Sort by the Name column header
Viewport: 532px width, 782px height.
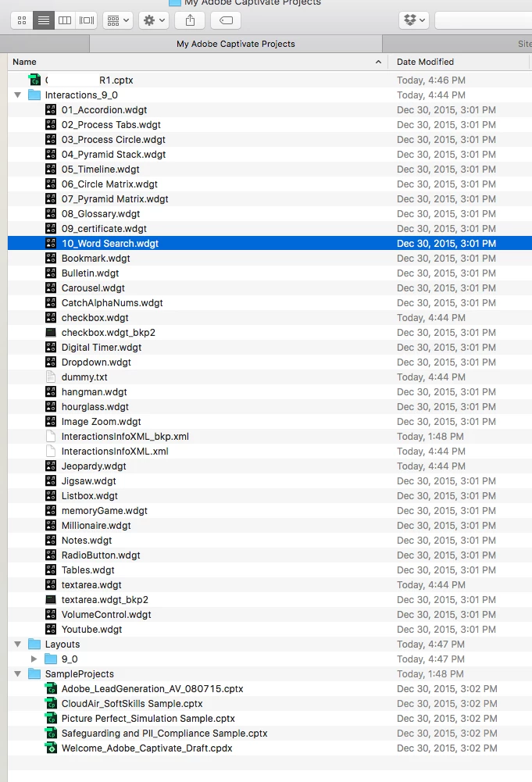pos(24,62)
